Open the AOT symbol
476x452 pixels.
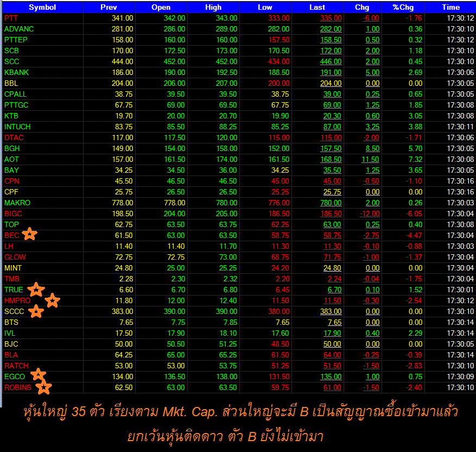11,160
